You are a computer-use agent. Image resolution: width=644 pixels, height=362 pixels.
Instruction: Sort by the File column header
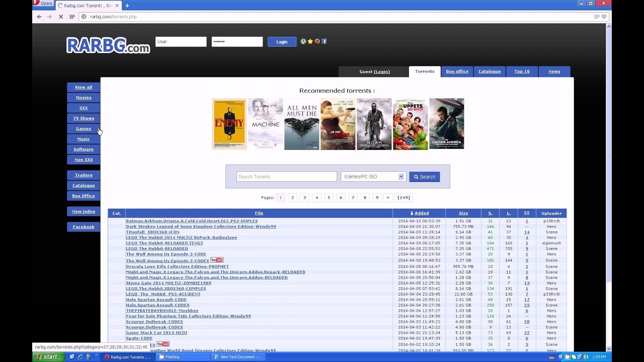(x=259, y=213)
